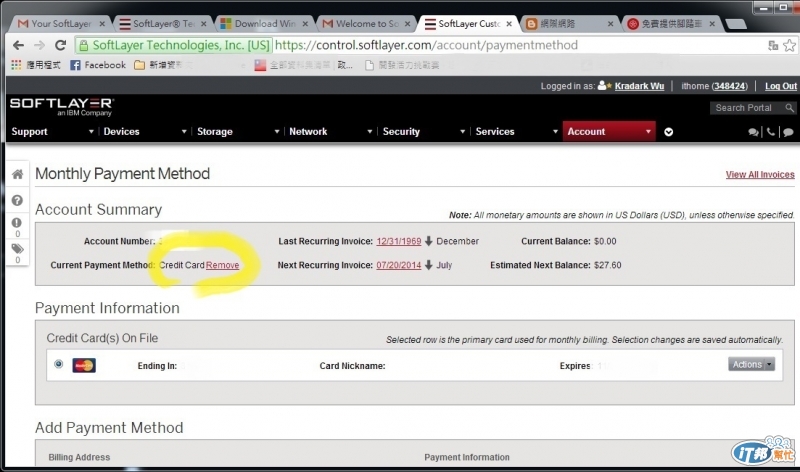
Task: Click the user icon next to Kradark Wu
Action: click(605, 85)
